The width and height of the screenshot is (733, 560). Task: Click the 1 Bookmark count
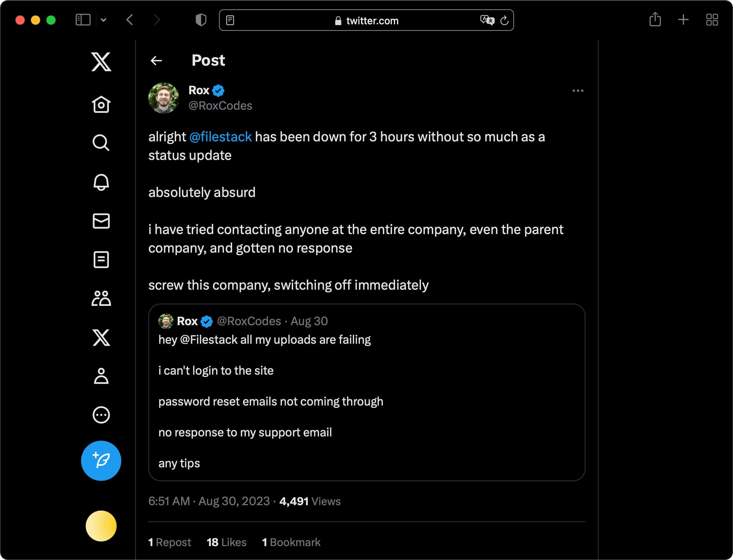(291, 542)
